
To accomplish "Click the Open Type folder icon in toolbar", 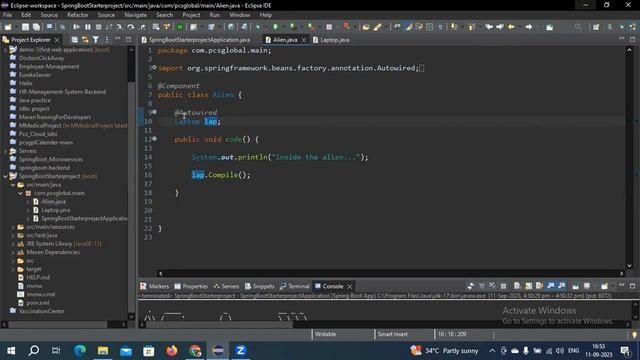I will click(x=366, y=27).
